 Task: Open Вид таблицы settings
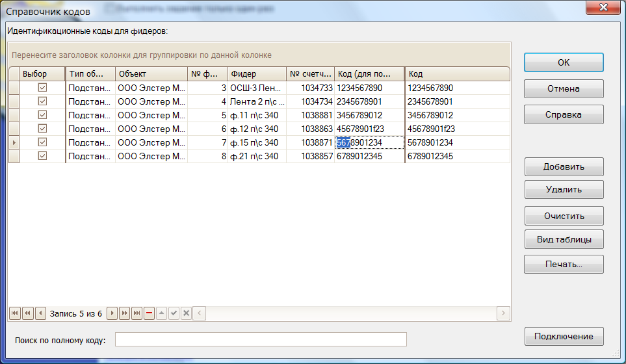pyautogui.click(x=564, y=239)
